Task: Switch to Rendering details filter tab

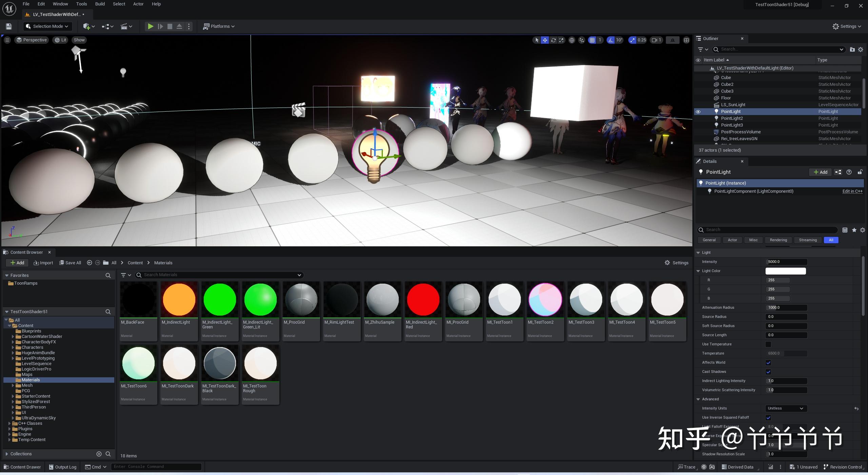Action: [x=778, y=240]
